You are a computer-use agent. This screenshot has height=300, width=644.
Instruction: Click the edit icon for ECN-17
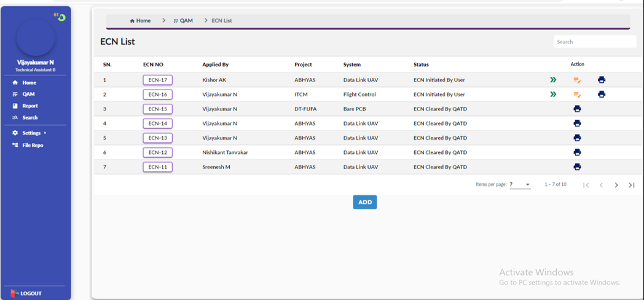click(577, 80)
